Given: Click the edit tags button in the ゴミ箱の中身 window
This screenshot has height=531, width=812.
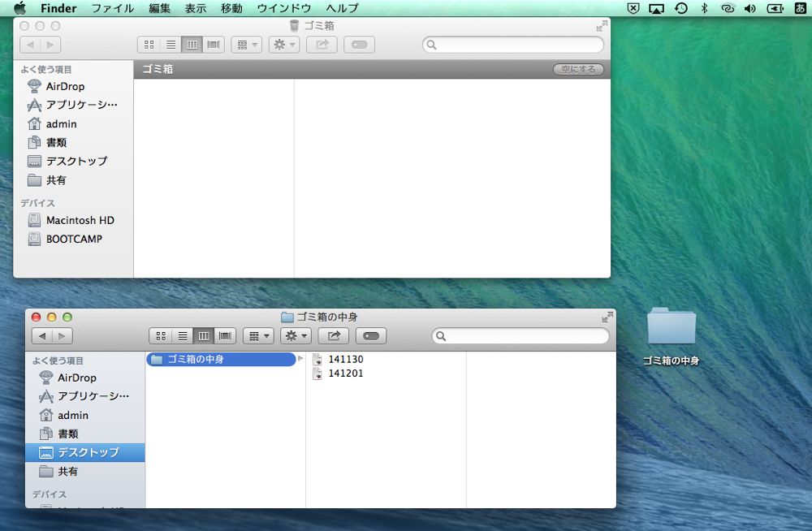Looking at the screenshot, I should tap(371, 335).
